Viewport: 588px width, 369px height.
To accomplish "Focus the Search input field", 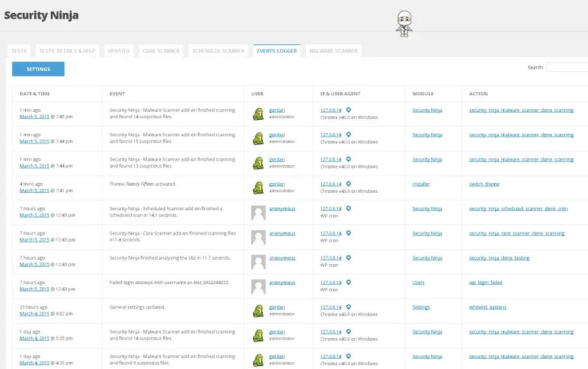I will pyautogui.click(x=567, y=67).
